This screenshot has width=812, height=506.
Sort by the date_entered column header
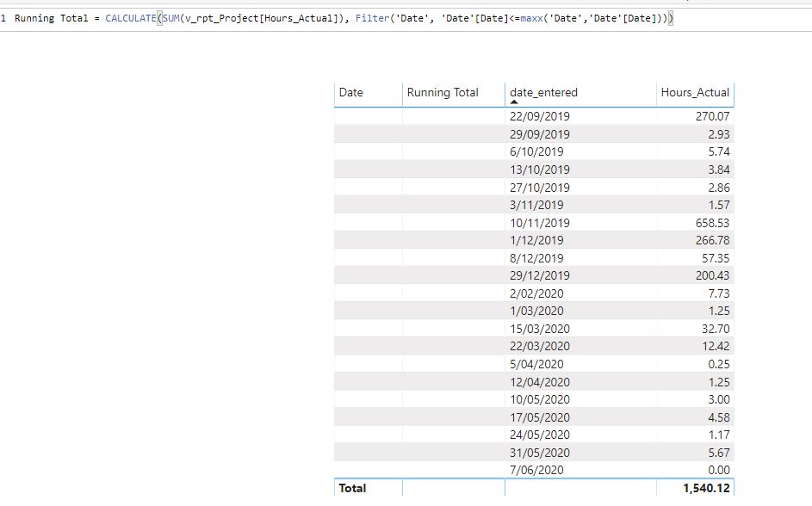coord(543,93)
